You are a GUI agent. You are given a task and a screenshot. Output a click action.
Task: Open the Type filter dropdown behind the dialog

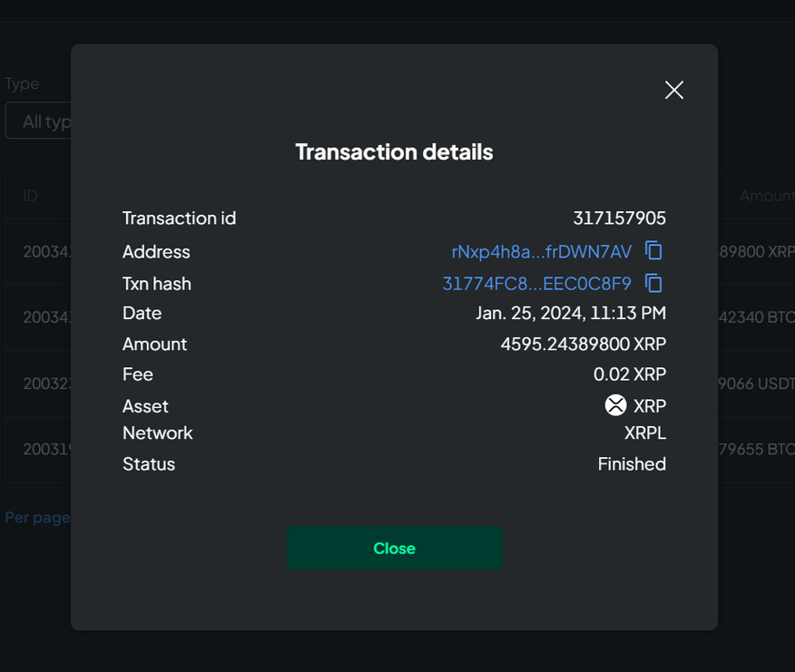coord(38,122)
